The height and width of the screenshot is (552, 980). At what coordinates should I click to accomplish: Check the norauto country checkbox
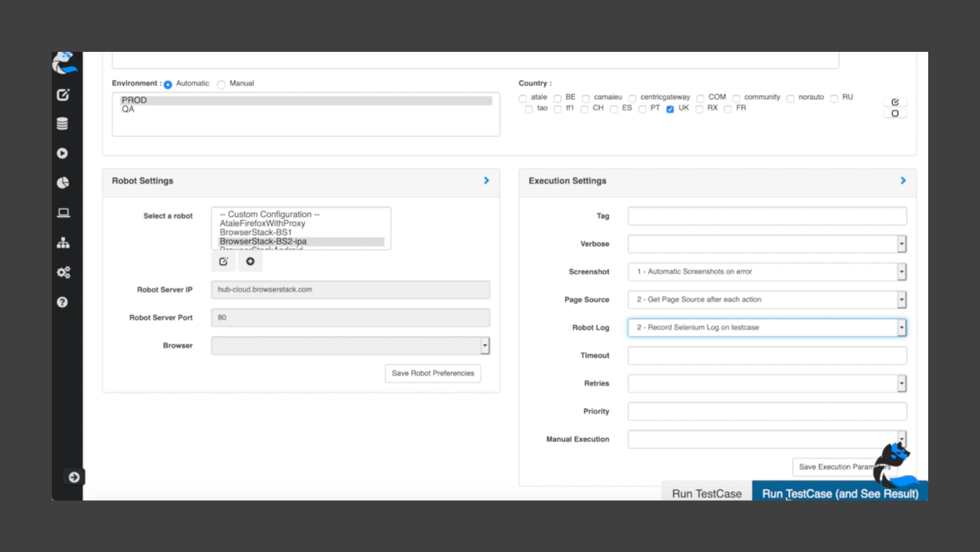pyautogui.click(x=790, y=99)
